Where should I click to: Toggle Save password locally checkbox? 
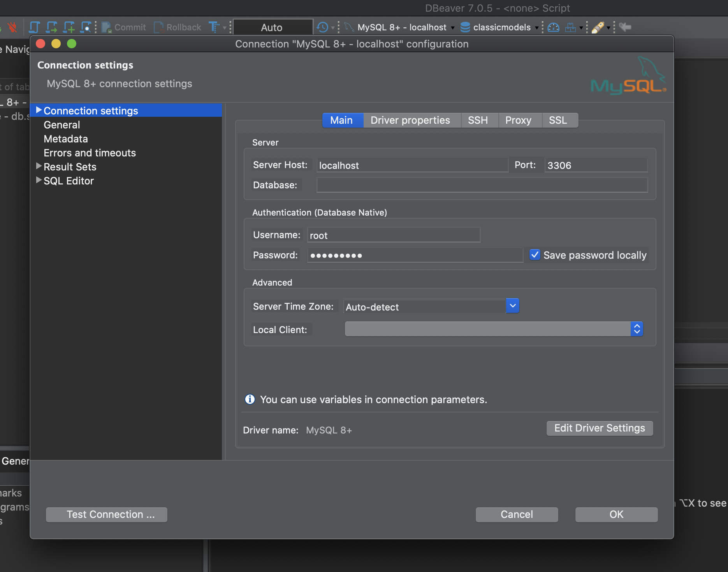tap(535, 255)
